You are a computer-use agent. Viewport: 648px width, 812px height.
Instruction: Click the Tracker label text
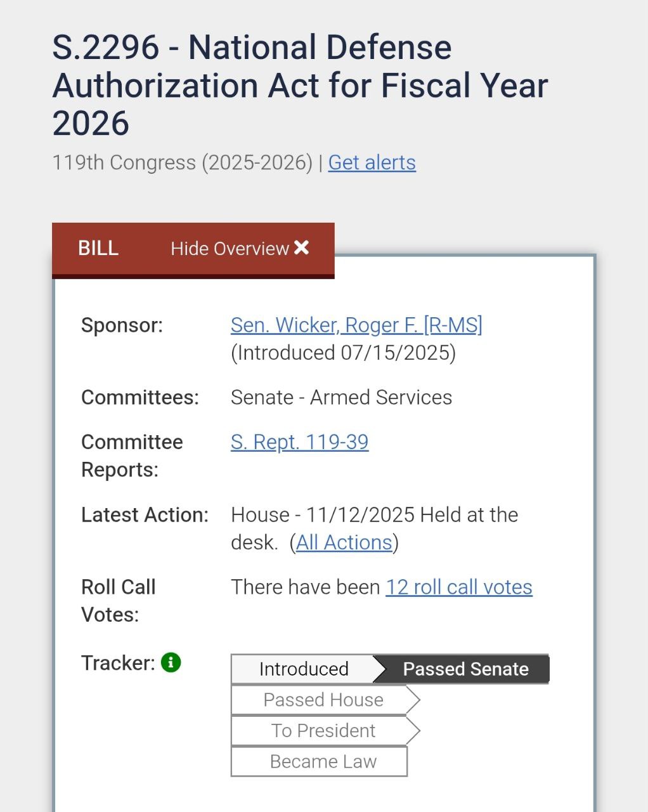[118, 663]
